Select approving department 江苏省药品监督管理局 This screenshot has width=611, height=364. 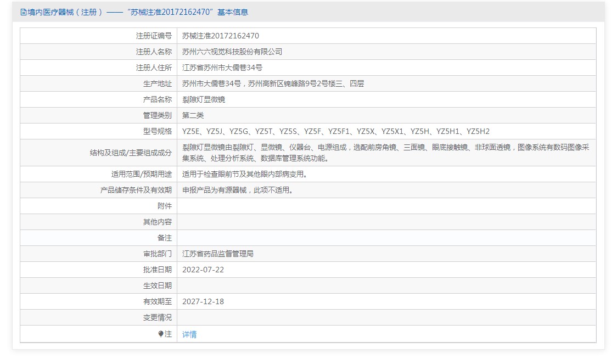tap(218, 254)
